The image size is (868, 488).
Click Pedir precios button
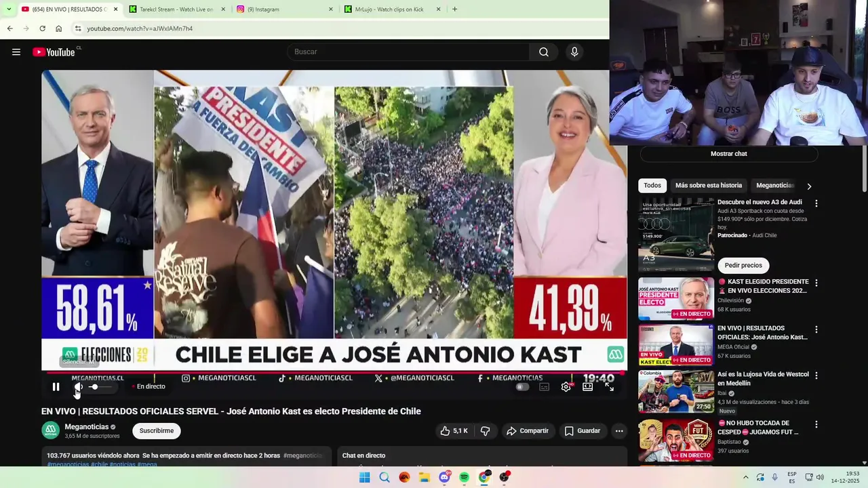coord(743,265)
